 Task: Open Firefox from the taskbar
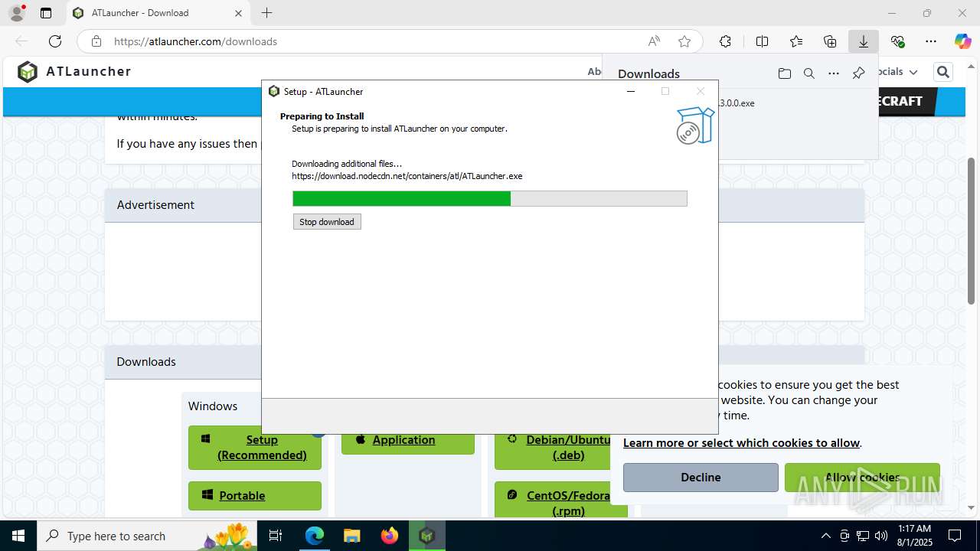tap(390, 536)
